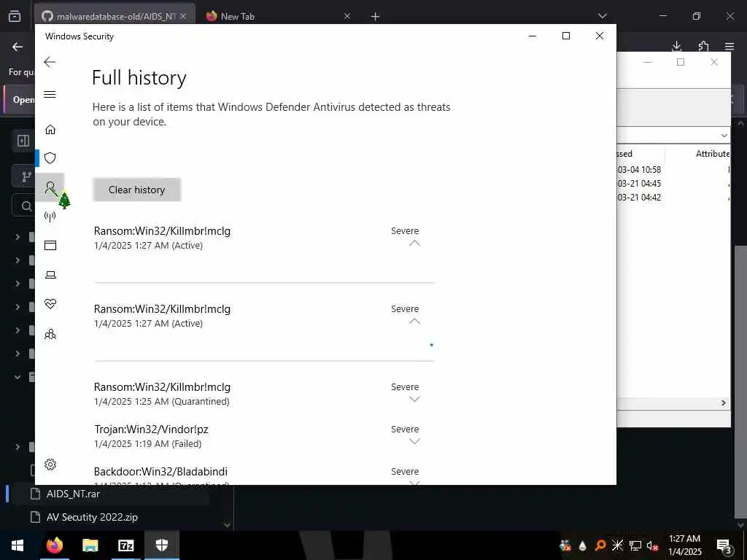Open the Firefox extensions menu
This screenshot has height=560, width=747.
pos(703,46)
